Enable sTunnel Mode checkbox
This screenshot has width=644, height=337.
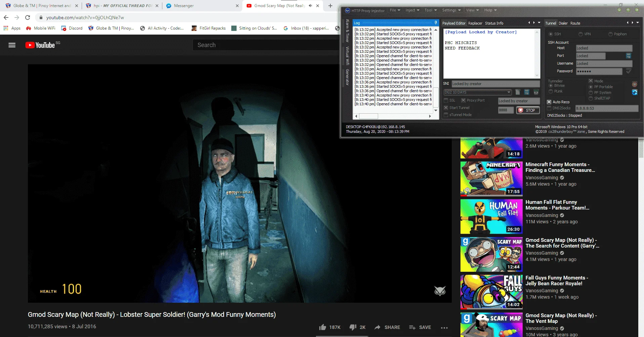point(446,115)
